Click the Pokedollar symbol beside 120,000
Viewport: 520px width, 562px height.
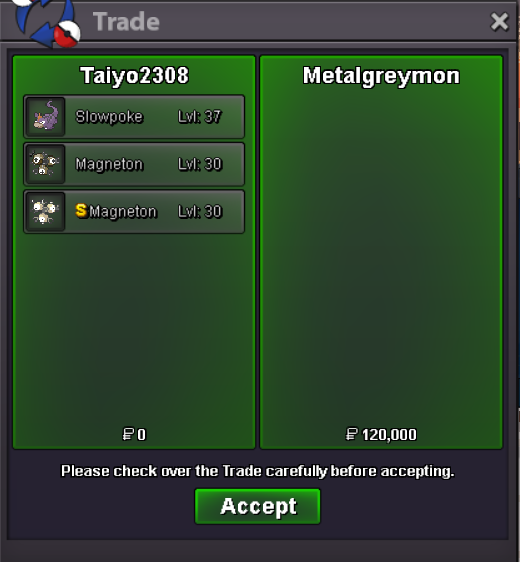[352, 434]
